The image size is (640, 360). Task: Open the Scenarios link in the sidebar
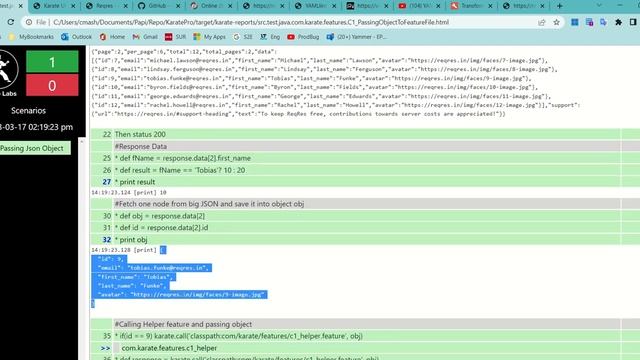29,111
